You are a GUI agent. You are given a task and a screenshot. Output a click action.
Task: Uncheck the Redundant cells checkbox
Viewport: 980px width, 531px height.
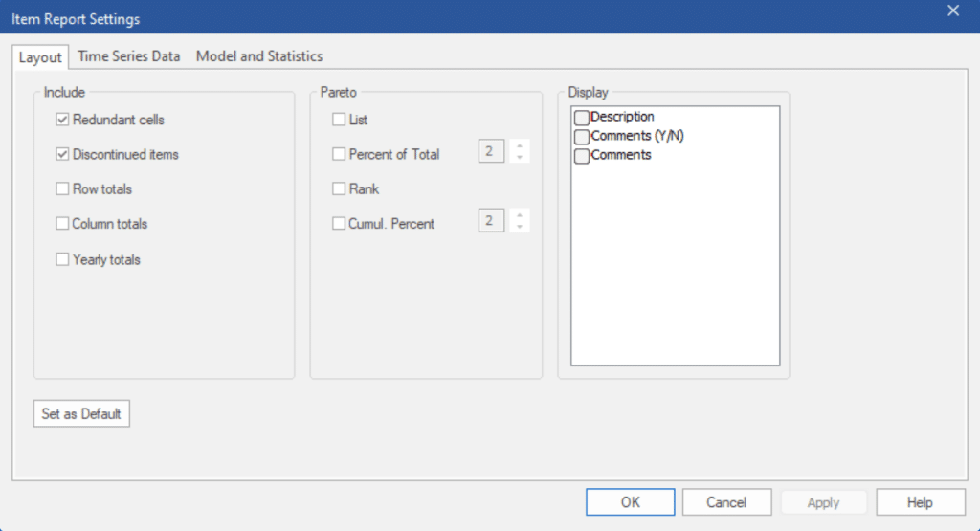[62, 120]
